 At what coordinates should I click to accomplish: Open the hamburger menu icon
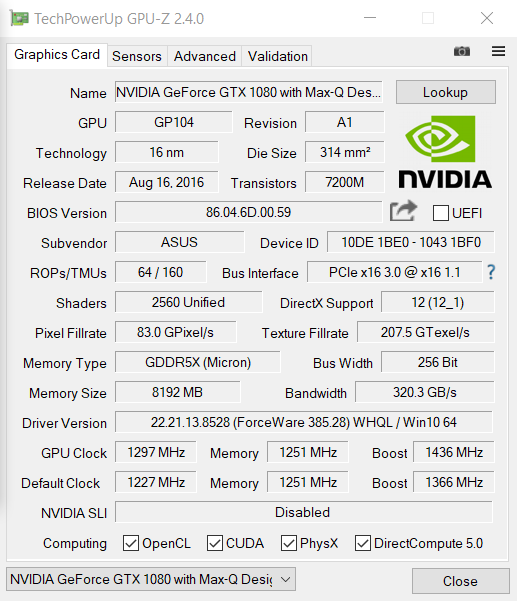click(x=498, y=51)
